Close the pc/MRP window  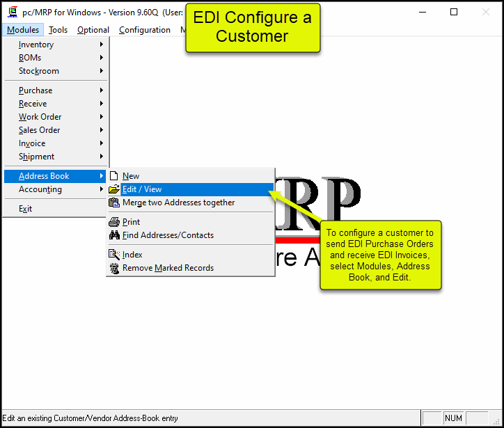486,13
